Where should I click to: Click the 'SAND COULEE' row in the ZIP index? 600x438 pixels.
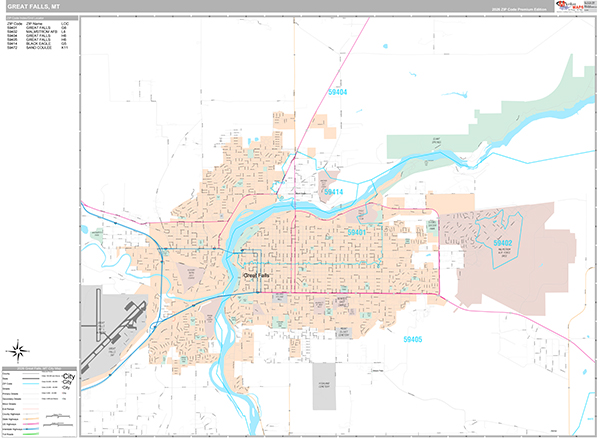[38, 48]
